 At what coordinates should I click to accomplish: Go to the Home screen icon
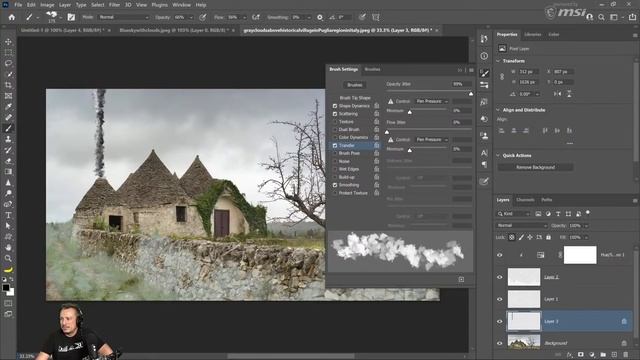(12, 17)
